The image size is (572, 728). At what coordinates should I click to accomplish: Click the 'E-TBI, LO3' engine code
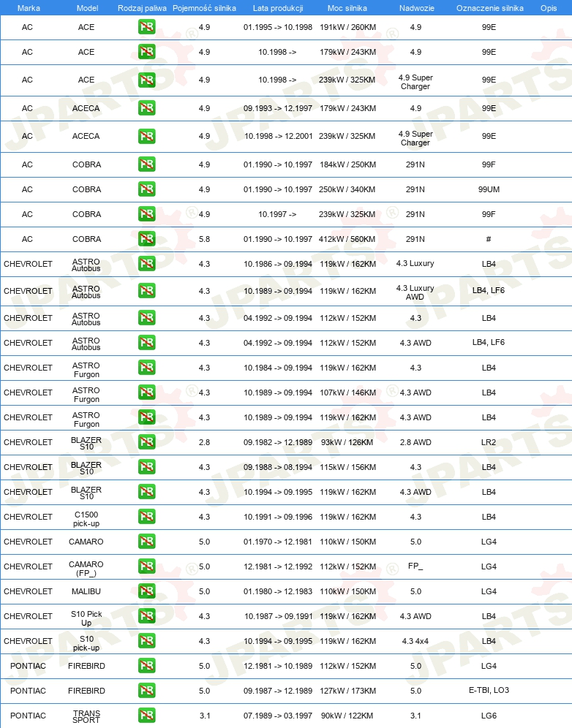click(x=489, y=691)
